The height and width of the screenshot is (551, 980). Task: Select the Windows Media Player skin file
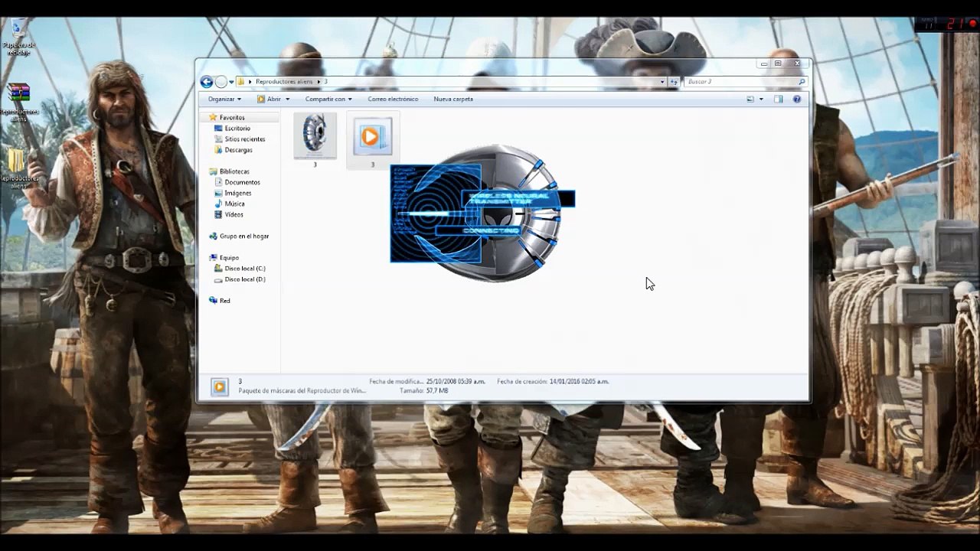(373, 140)
